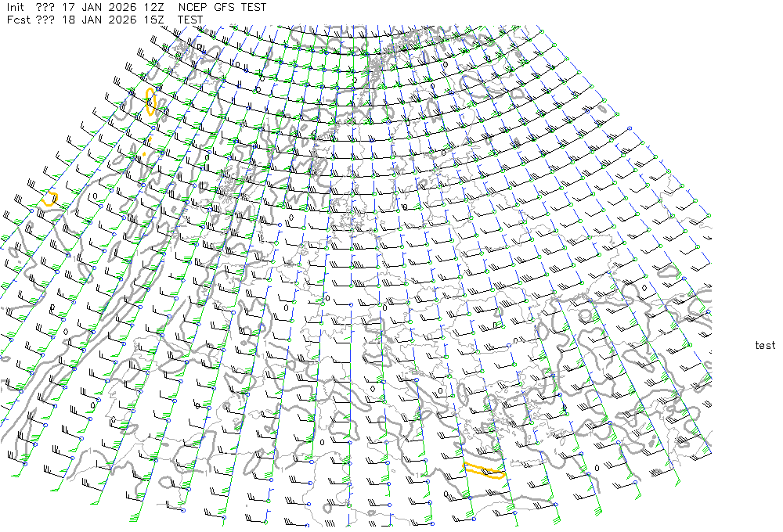The height and width of the screenshot is (532, 783).
Task: Click the tall orange oval contour near top-left
Action: point(150,102)
